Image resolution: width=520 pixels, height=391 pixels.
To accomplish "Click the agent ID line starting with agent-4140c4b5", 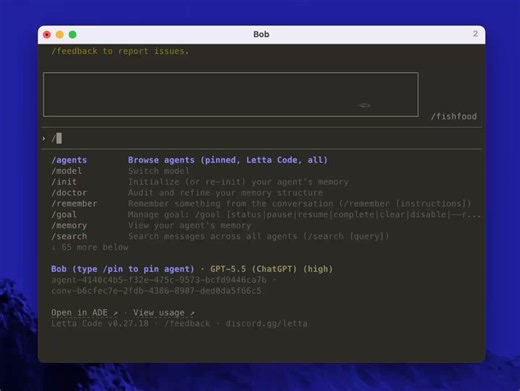I will (159, 280).
